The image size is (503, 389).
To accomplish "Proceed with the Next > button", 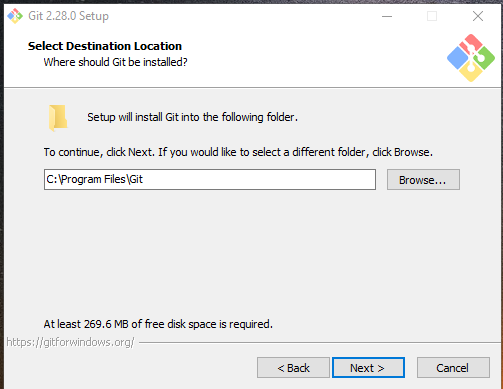I will coord(368,368).
